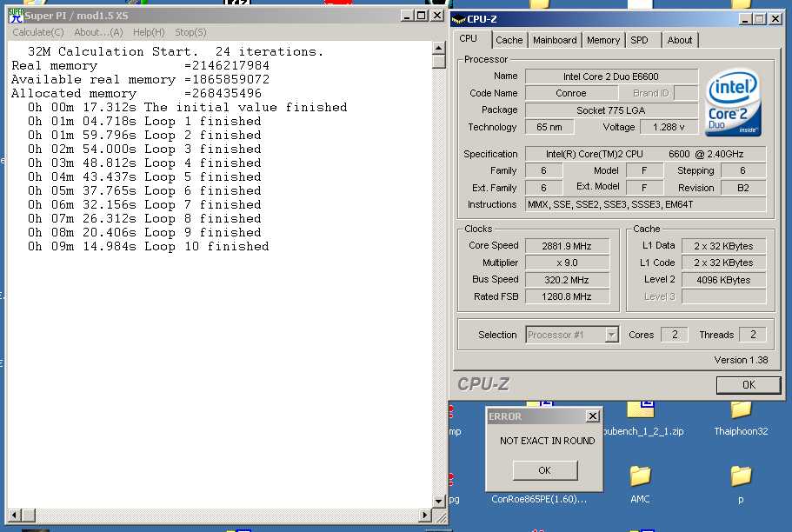Click the L1 Code cache value field
This screenshot has width=792, height=532.
tap(723, 263)
